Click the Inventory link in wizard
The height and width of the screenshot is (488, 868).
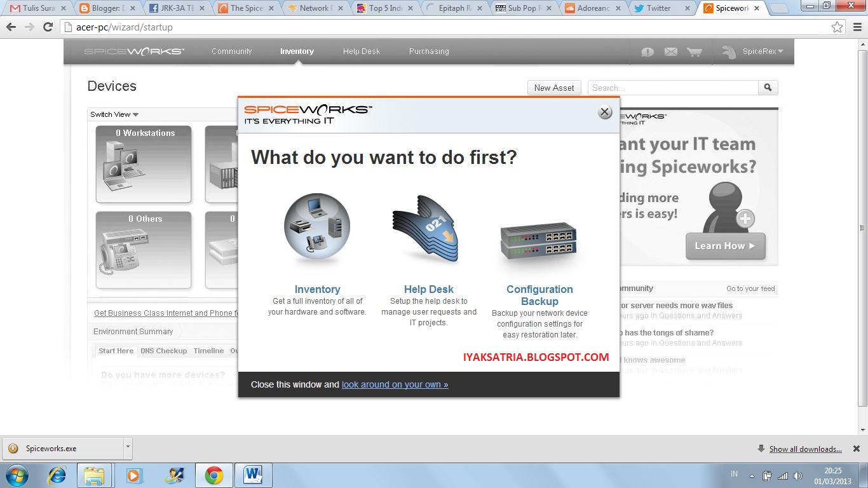[x=317, y=289]
